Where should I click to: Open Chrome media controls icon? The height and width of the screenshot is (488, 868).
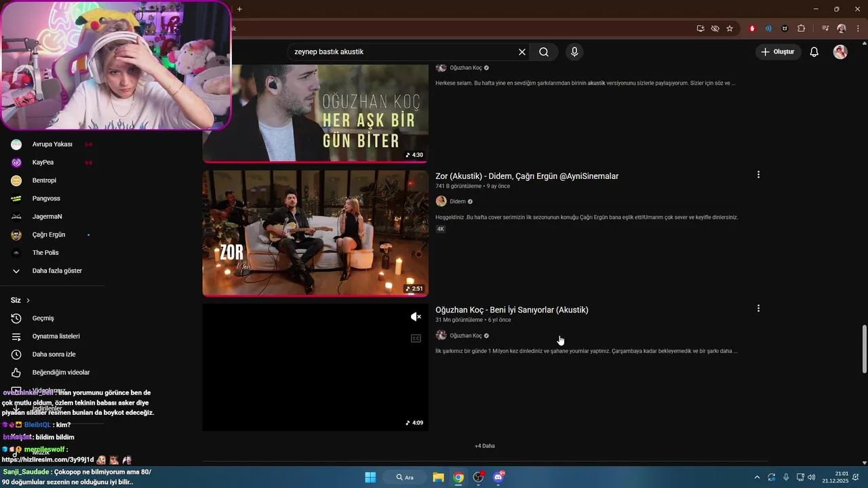point(825,28)
